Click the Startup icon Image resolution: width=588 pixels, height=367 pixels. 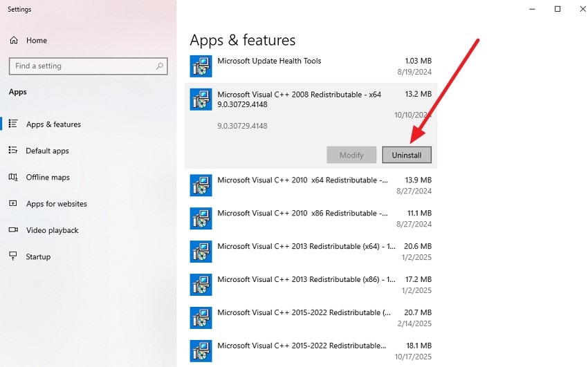tap(13, 256)
